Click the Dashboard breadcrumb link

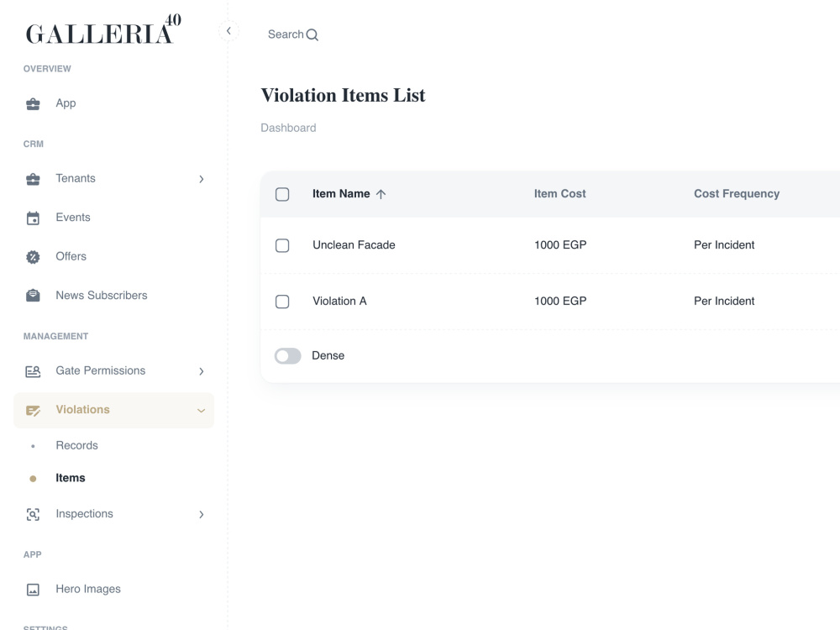click(288, 128)
